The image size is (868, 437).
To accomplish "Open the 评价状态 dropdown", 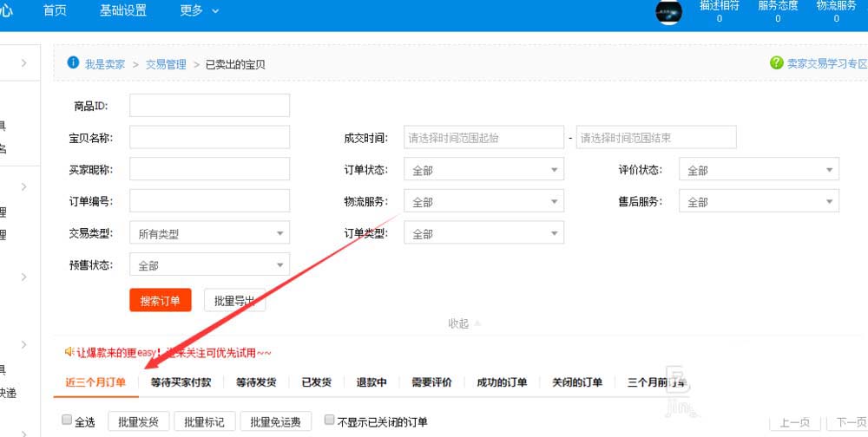I will pyautogui.click(x=758, y=170).
